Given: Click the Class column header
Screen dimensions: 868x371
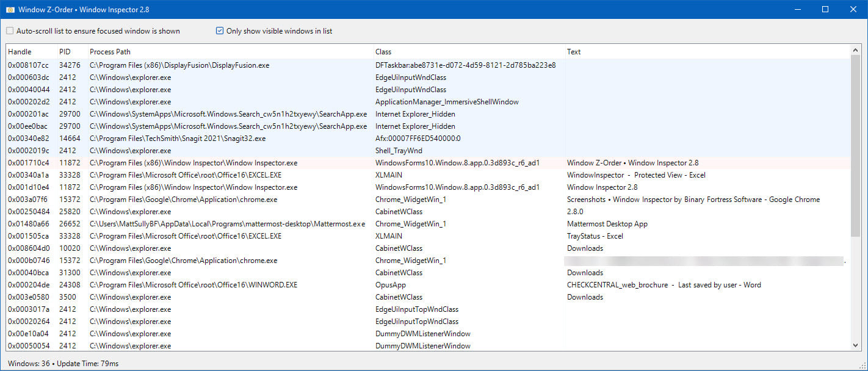Looking at the screenshot, I should point(383,52).
